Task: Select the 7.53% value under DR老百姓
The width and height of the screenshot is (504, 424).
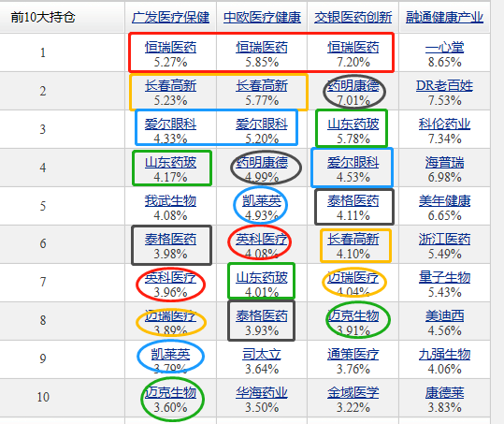Action: click(444, 101)
